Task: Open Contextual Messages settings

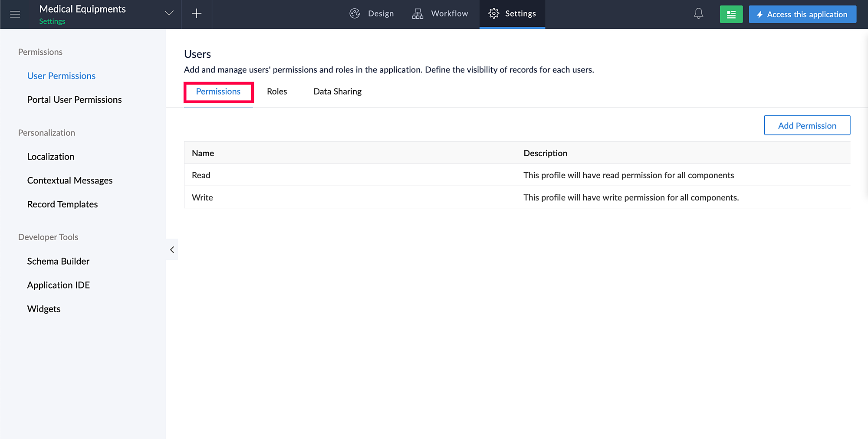Action: 70,180
